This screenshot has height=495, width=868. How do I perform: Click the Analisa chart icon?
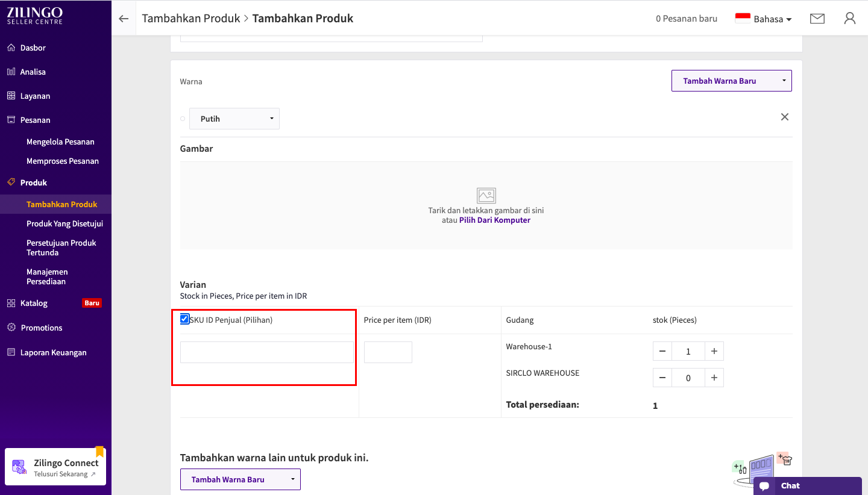[11, 72]
